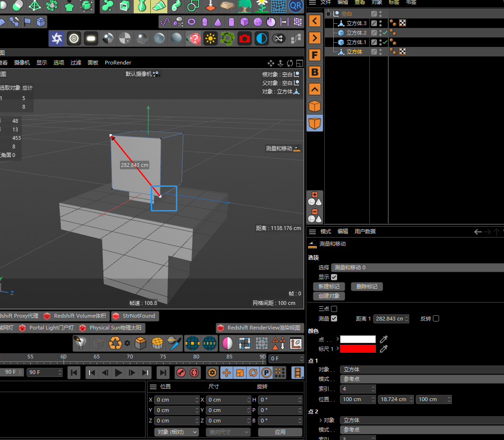Click the knife cut sphere icon
This screenshot has height=440, width=504.
tap(174, 343)
